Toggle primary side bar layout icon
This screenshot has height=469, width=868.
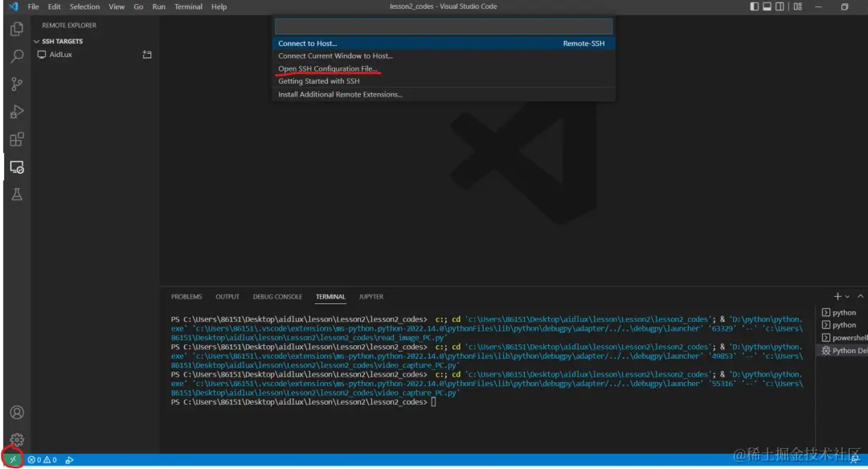coord(754,6)
